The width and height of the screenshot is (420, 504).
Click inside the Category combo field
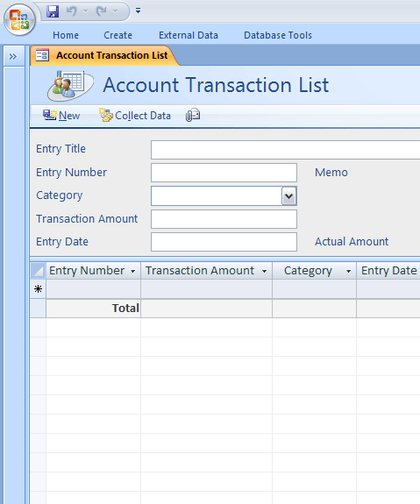(x=217, y=196)
